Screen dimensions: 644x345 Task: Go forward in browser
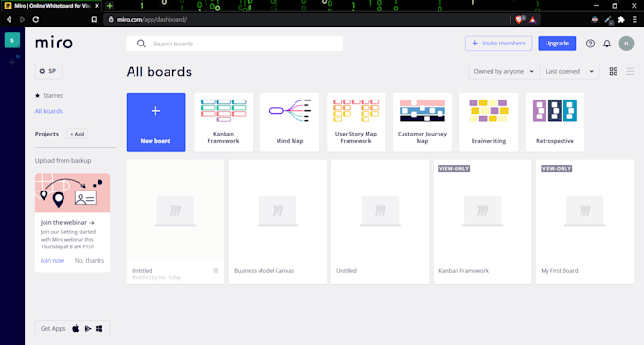(x=22, y=19)
